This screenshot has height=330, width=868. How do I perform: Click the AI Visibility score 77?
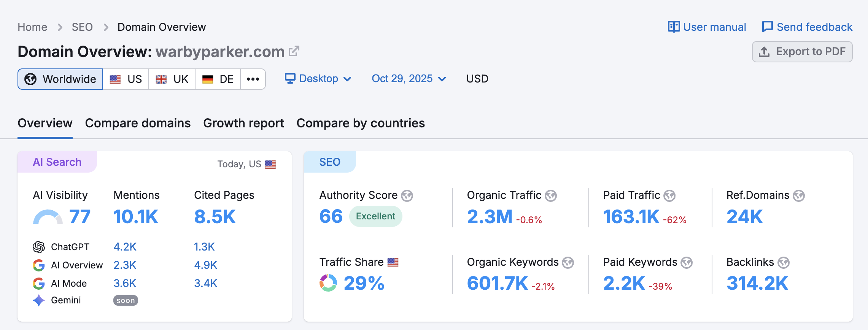(80, 217)
